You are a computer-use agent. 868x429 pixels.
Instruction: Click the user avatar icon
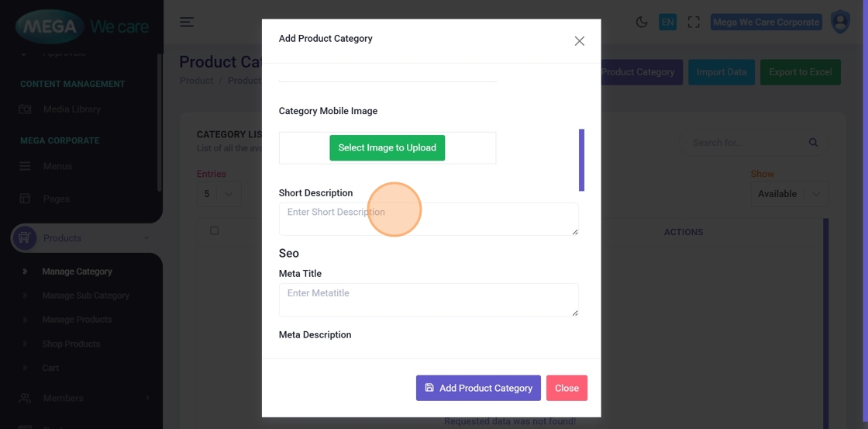pos(840,22)
